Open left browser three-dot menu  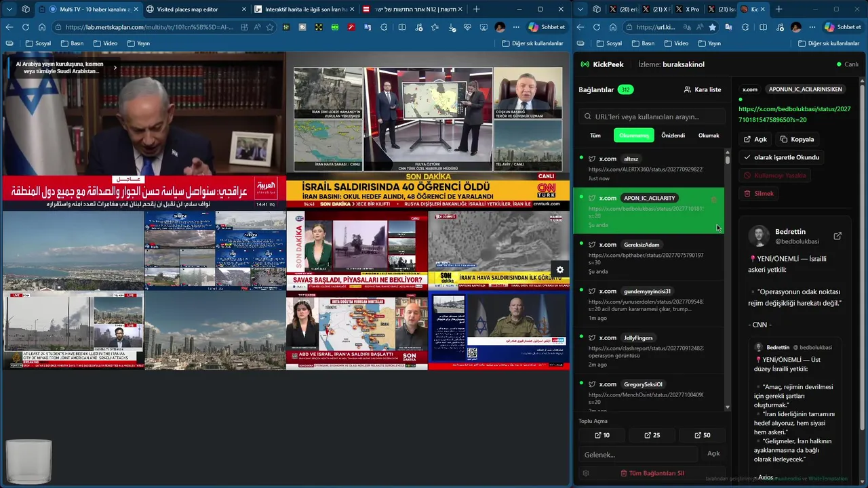[x=517, y=27]
